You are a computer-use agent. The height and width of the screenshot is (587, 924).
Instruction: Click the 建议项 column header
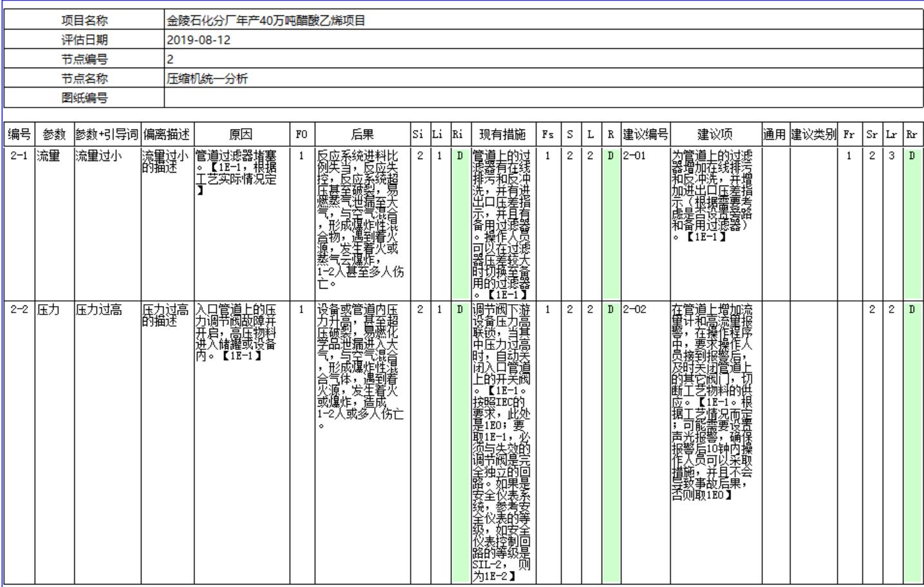coord(715,134)
